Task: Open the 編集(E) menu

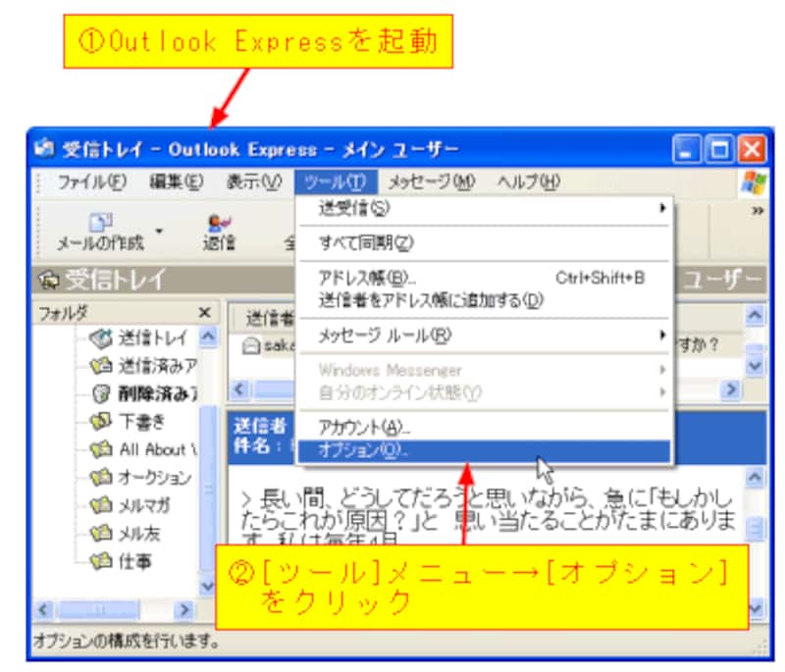Action: click(177, 181)
